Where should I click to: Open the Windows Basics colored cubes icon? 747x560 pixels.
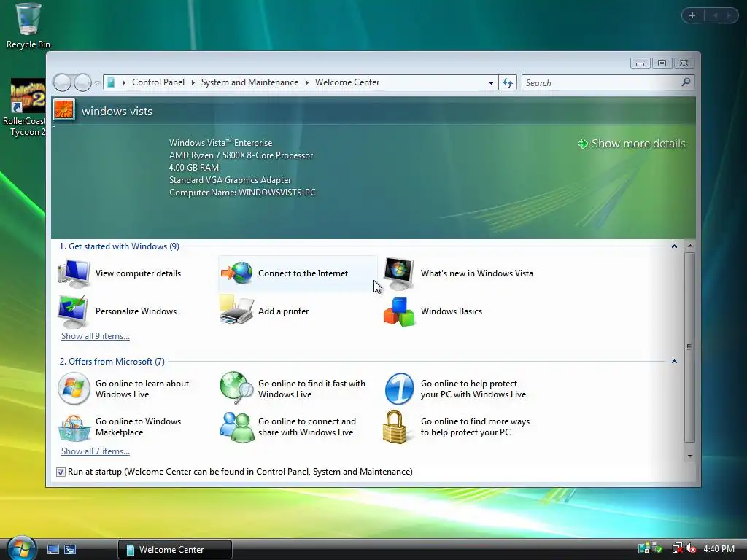399,311
